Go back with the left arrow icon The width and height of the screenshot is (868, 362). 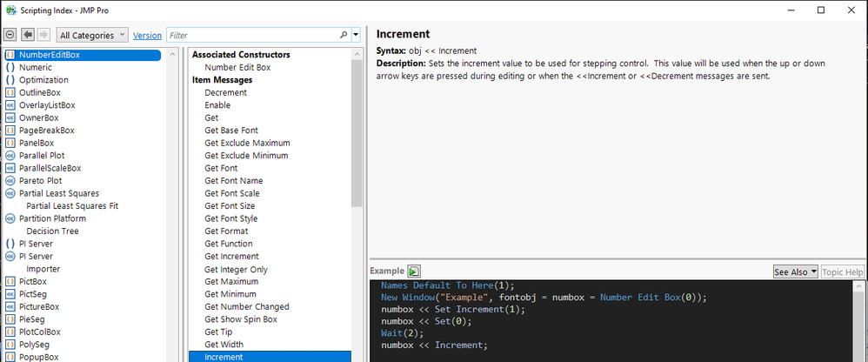28,35
